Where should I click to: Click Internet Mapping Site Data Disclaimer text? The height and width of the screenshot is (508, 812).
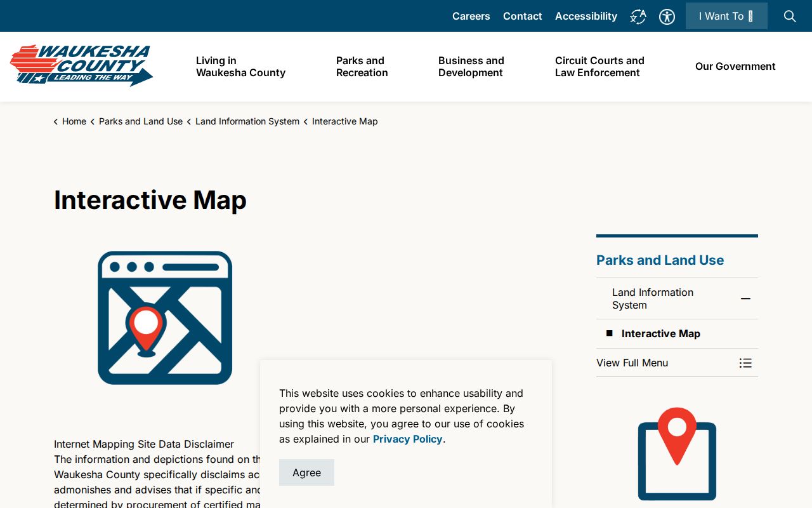pyautogui.click(x=144, y=444)
